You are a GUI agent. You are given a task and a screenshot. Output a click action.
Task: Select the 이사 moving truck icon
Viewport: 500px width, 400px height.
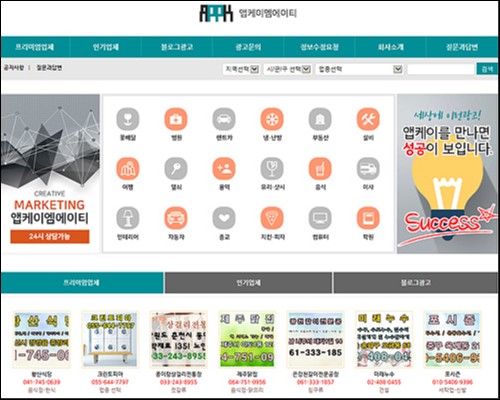point(368,169)
